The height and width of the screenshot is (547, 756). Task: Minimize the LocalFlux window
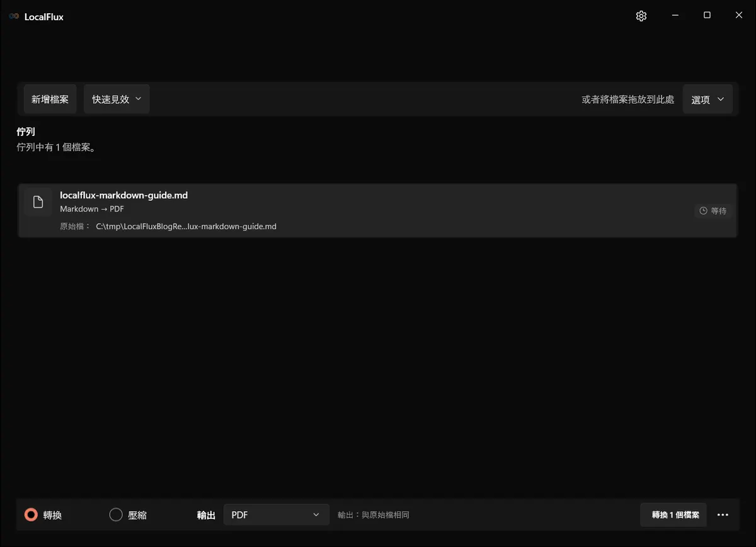675,16
